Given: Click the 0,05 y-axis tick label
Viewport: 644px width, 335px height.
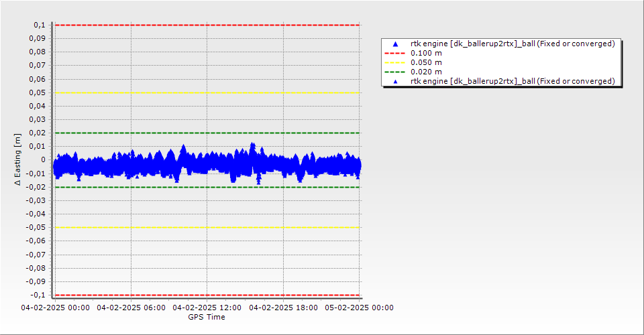Looking at the screenshot, I should point(38,92).
